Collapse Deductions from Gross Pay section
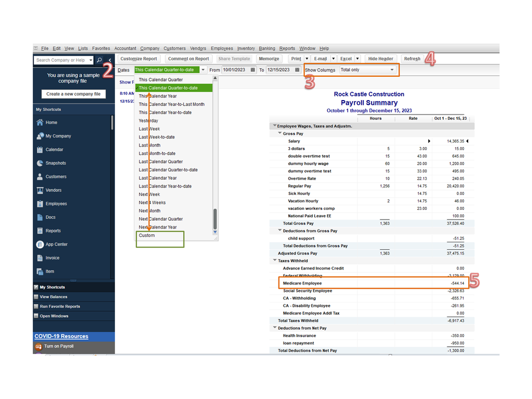 280,230
